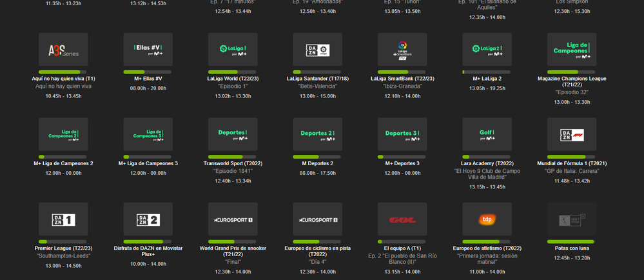Open the Eurosport 1 channel logo

click(x=233, y=219)
